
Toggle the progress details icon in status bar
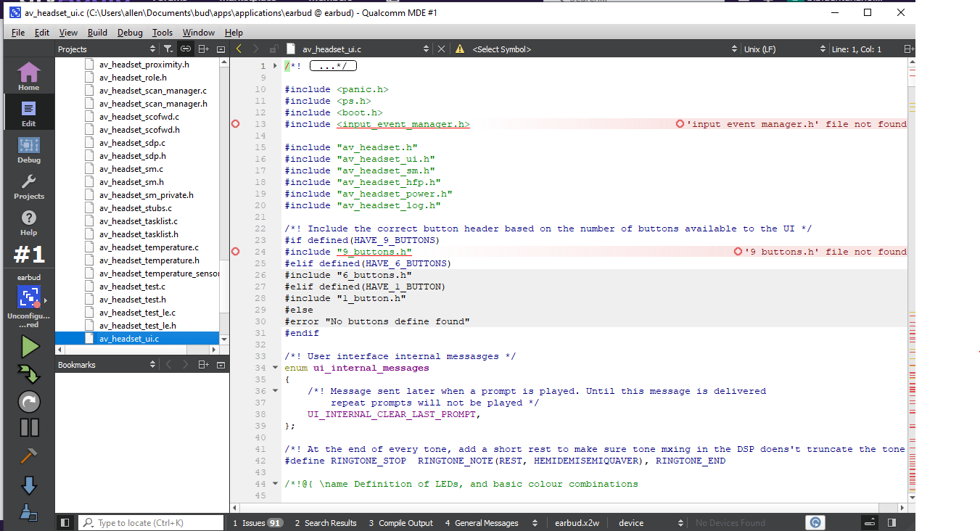(x=868, y=522)
